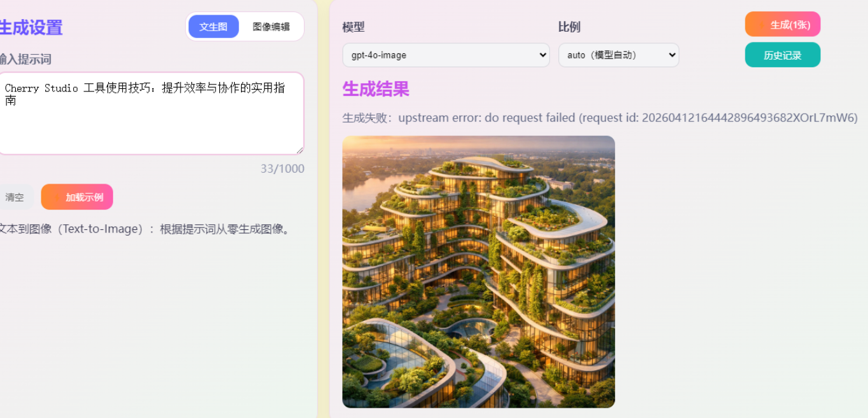This screenshot has width=868, height=418.
Task: Click the prompt textarea resize handle
Action: coord(300,150)
